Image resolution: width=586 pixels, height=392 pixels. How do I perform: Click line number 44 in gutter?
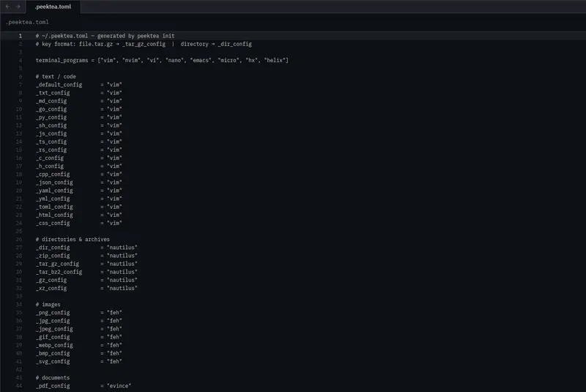(x=19, y=386)
